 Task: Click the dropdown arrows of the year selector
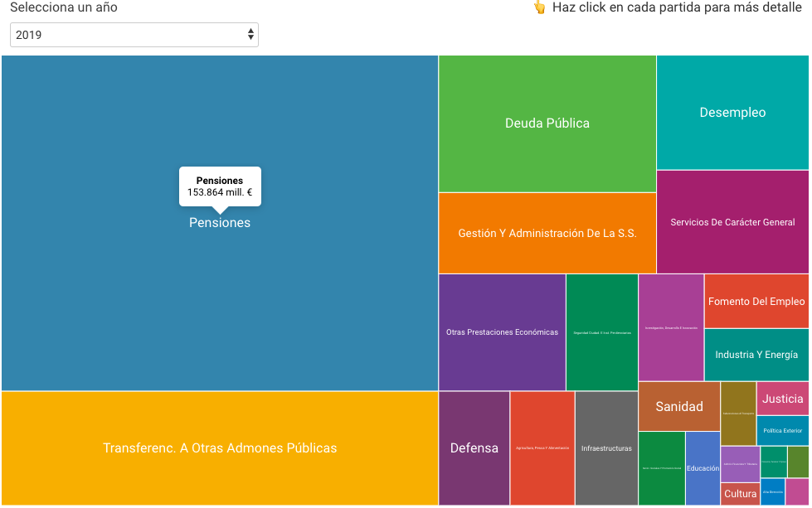tap(250, 35)
